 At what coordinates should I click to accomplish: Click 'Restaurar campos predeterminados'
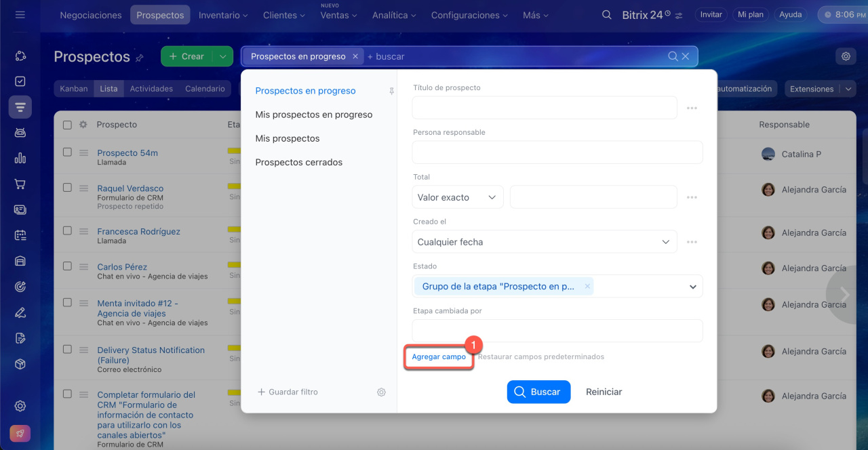(541, 356)
